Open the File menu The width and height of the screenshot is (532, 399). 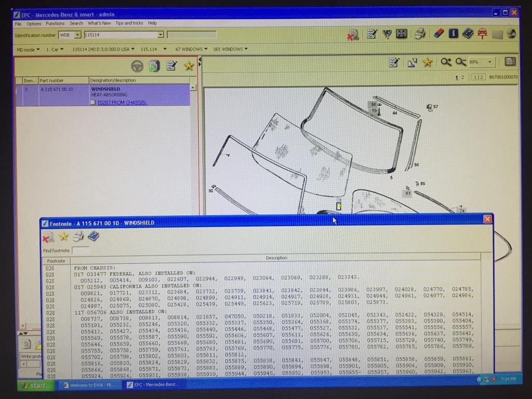point(18,24)
